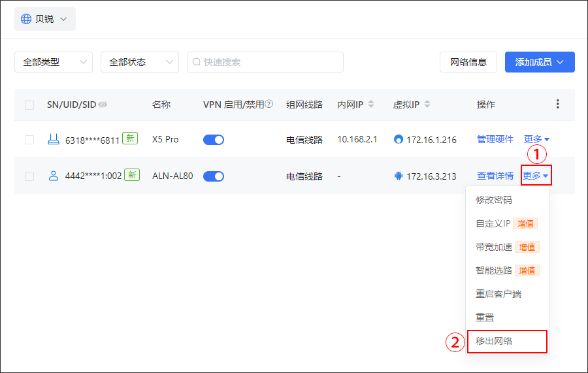
Task: Click the help icon beside VPN 启用/禁用
Action: pos(269,104)
